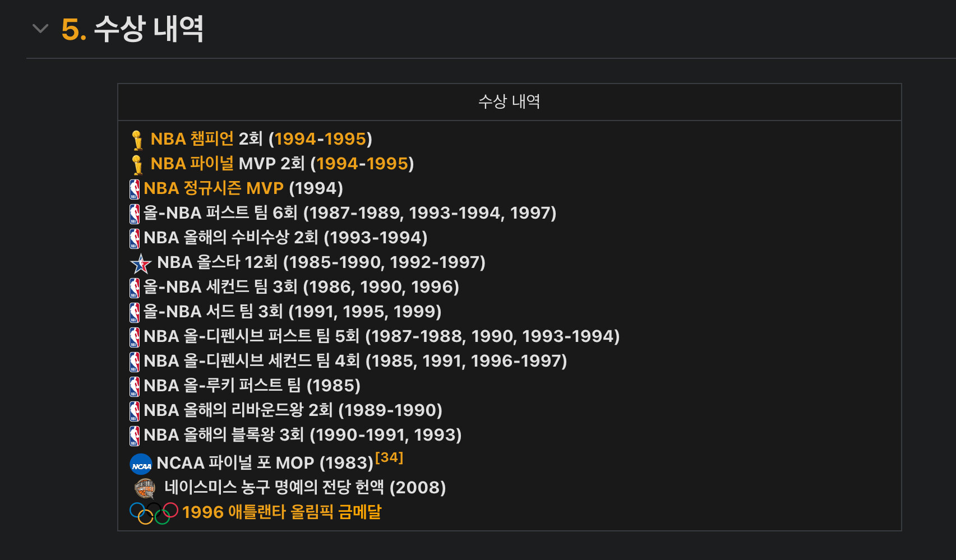Click NBA logo beside 올-NBA 서드 팀
Image resolution: width=956 pixels, height=560 pixels.
point(135,312)
